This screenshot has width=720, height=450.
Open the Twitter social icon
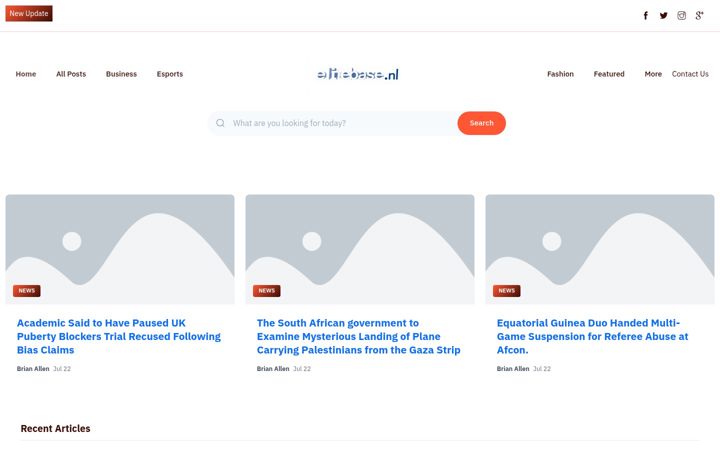point(664,16)
